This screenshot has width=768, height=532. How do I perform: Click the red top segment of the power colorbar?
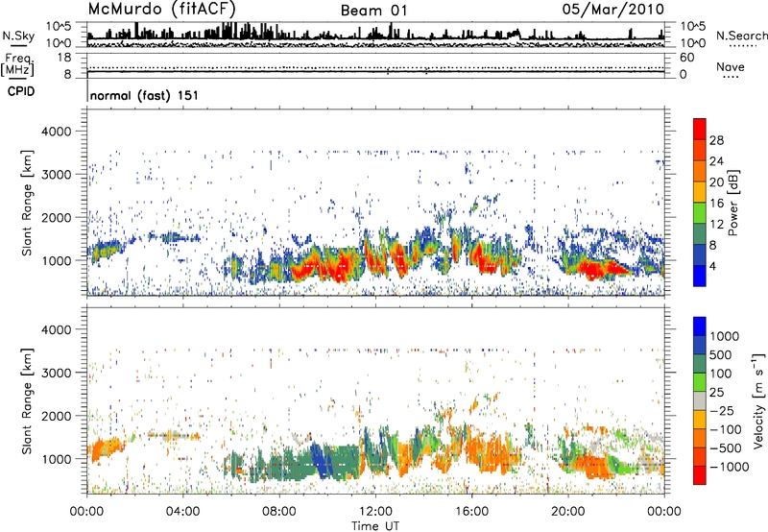[x=700, y=130]
